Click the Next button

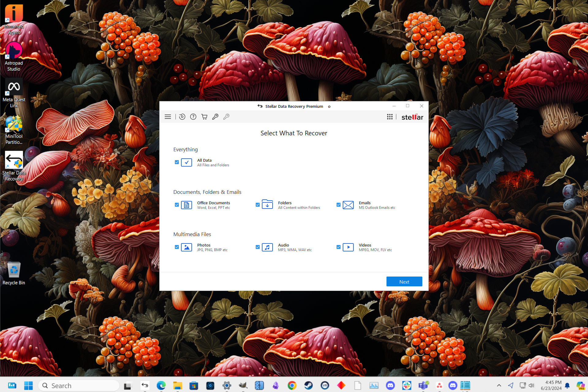(404, 282)
